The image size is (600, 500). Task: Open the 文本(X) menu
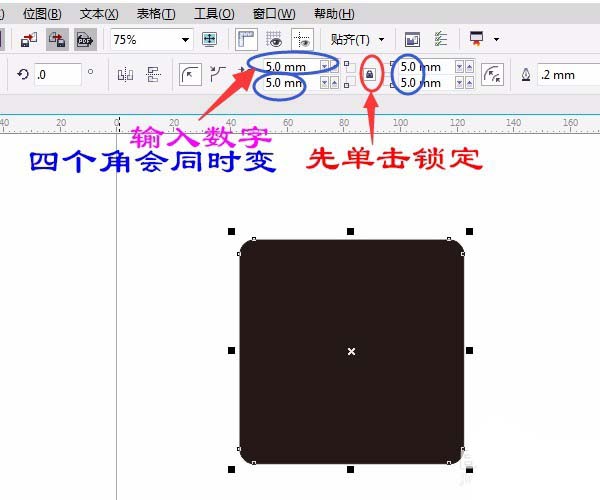(99, 14)
